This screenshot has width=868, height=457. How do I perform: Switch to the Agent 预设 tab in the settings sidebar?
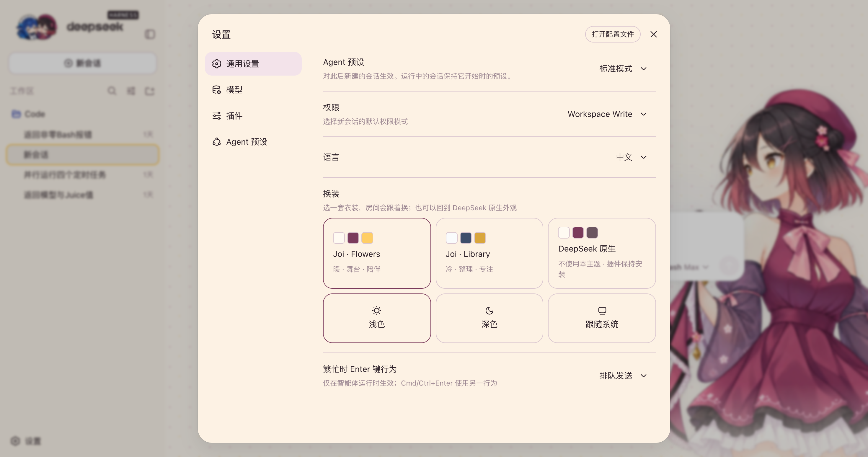point(253,141)
